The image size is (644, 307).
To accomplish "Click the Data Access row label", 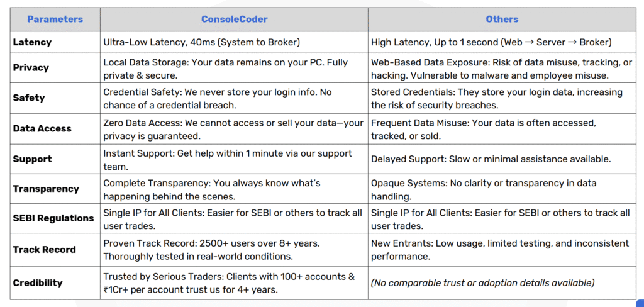I will coord(42,128).
